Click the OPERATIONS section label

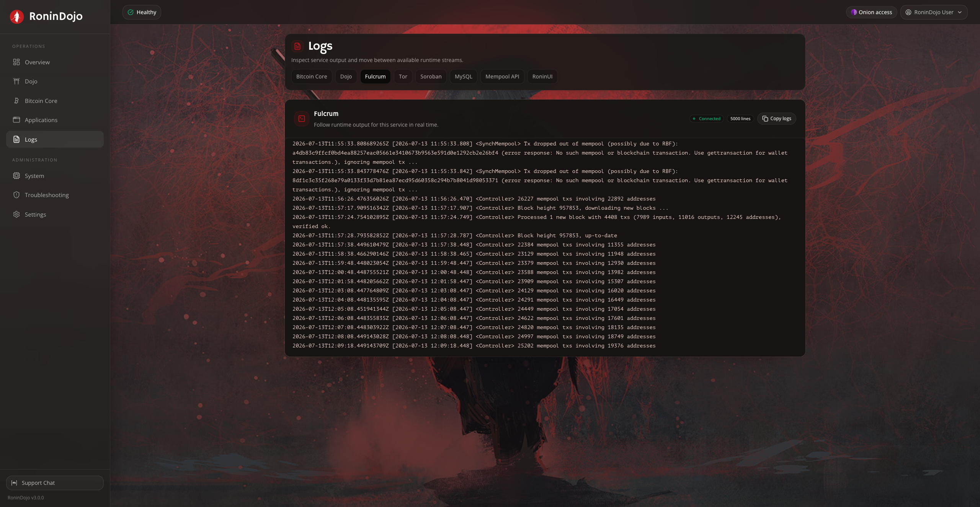(29, 46)
